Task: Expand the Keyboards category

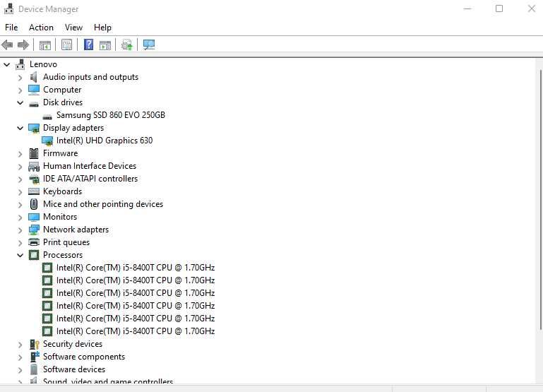Action: pyautogui.click(x=20, y=192)
